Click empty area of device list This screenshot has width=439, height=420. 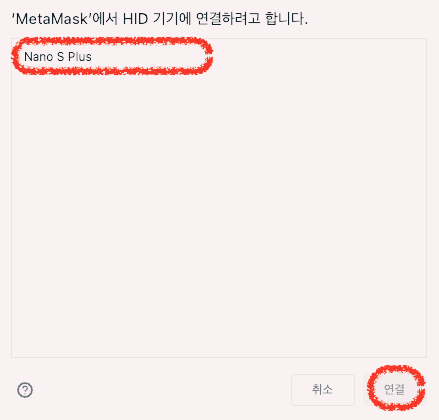click(x=219, y=213)
